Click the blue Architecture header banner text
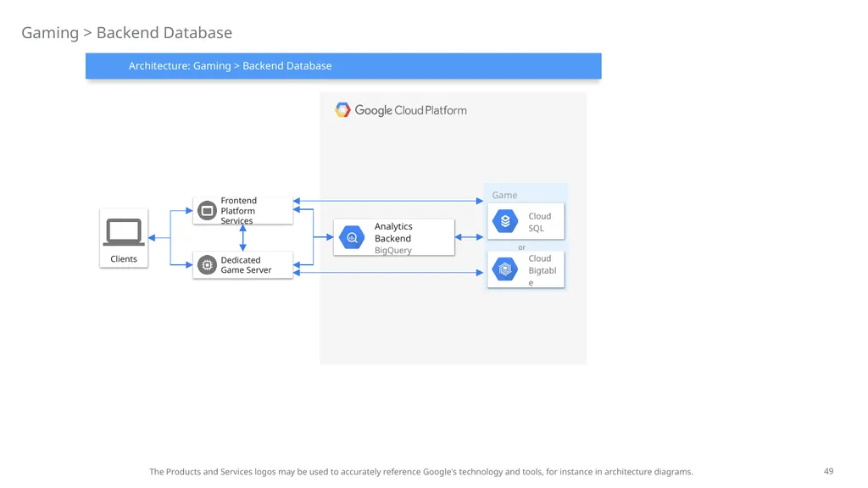 (231, 66)
